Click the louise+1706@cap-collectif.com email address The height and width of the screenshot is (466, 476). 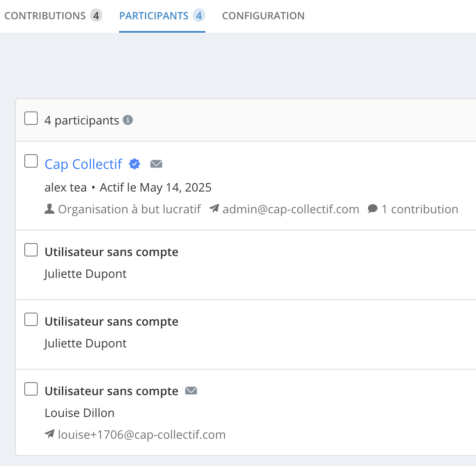click(x=142, y=435)
